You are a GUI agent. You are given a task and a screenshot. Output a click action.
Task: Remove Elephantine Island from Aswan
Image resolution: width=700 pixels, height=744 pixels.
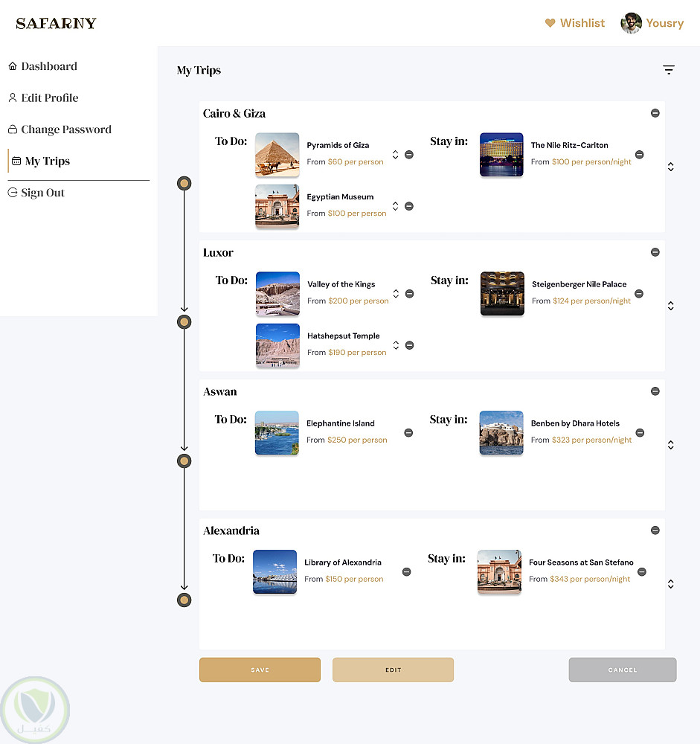408,433
